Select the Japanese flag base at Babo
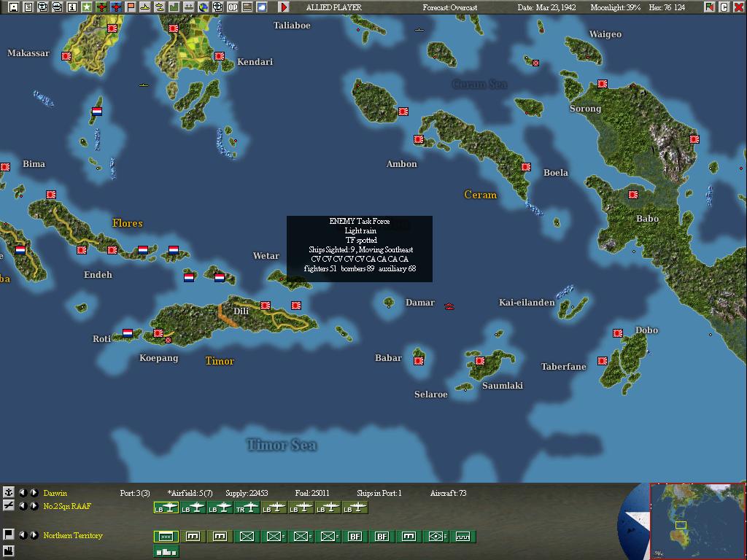Viewport: 747px width, 560px height. [x=633, y=195]
